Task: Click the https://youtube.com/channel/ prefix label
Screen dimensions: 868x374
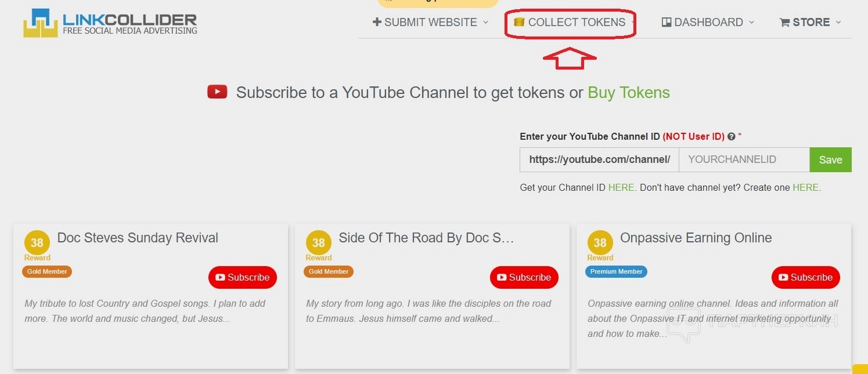Action: point(599,159)
